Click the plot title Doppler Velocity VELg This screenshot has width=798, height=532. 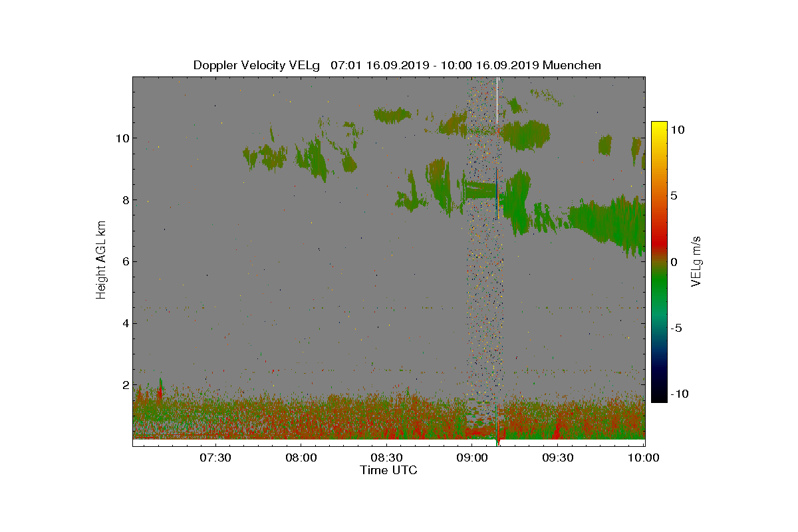click(257, 65)
